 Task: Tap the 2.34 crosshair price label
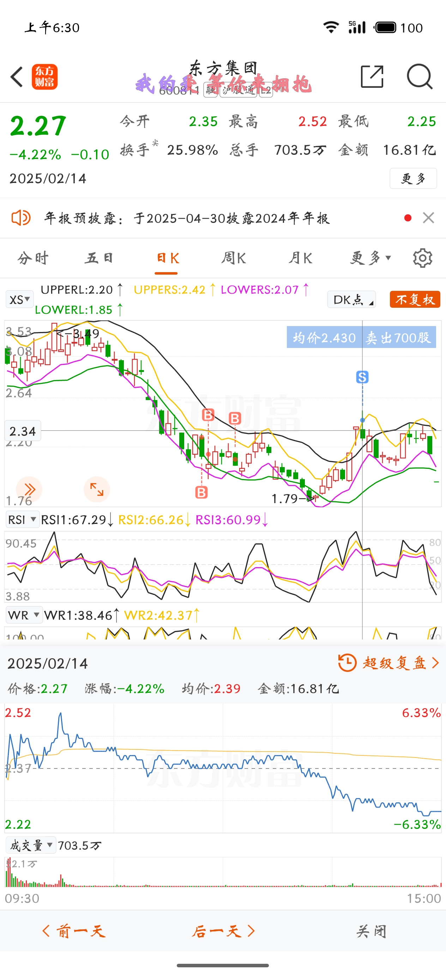tap(23, 431)
